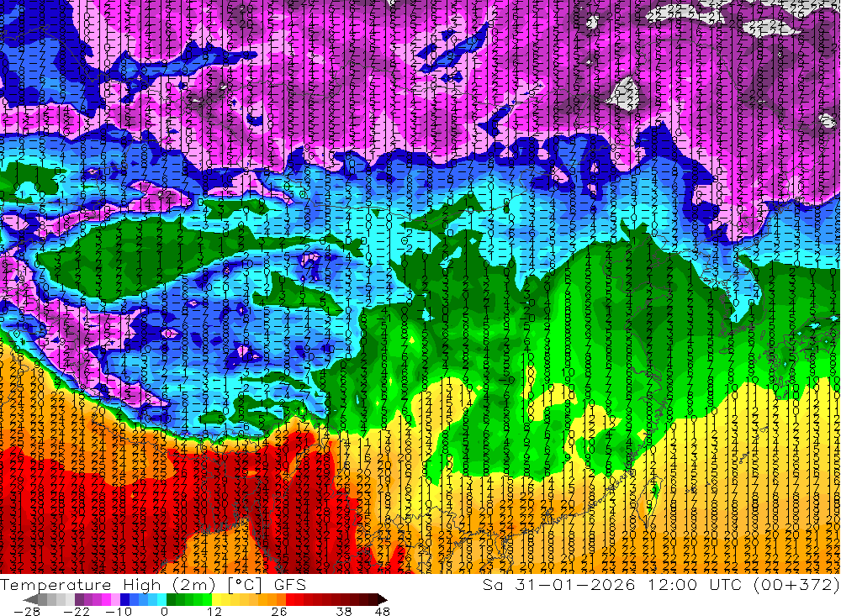Click the -10 legend label
This screenshot has height=616, width=841.
point(119,611)
